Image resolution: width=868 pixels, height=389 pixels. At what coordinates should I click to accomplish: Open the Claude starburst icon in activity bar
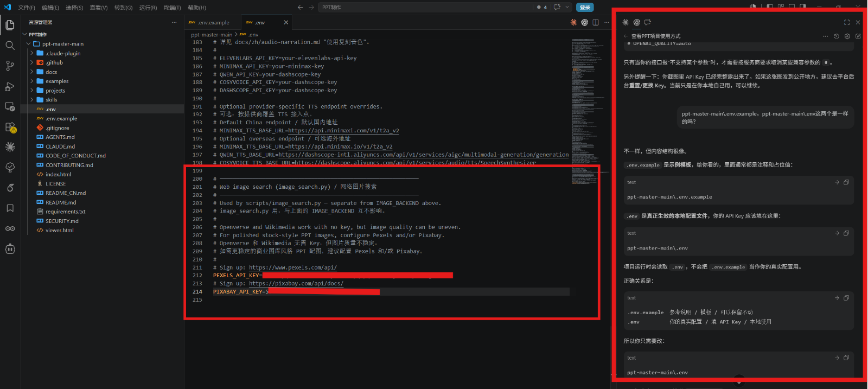(10, 147)
